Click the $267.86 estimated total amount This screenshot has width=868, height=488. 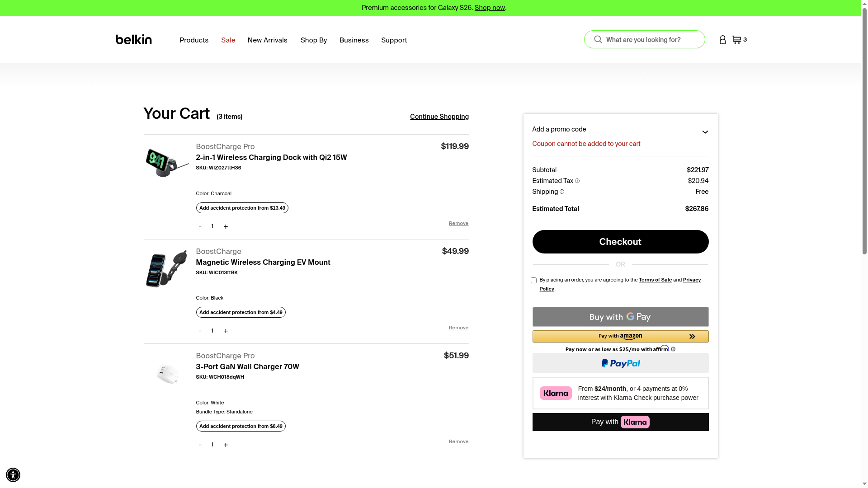697,209
